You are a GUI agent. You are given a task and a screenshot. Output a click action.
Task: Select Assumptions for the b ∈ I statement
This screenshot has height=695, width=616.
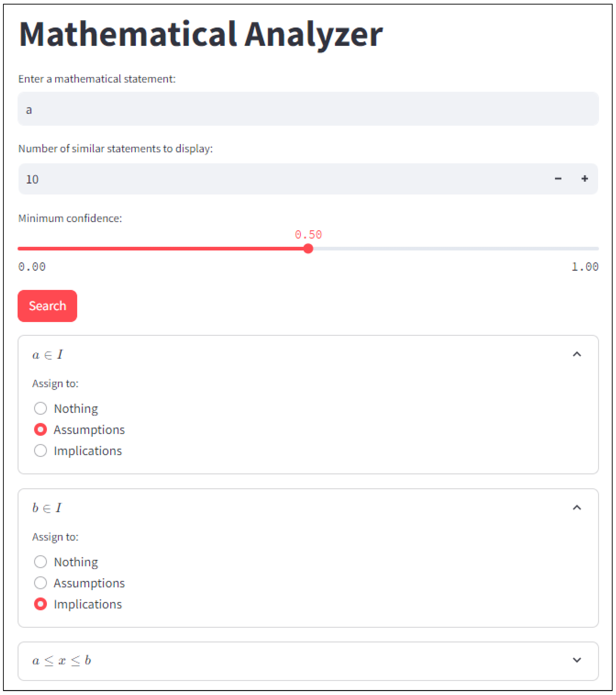coord(41,583)
